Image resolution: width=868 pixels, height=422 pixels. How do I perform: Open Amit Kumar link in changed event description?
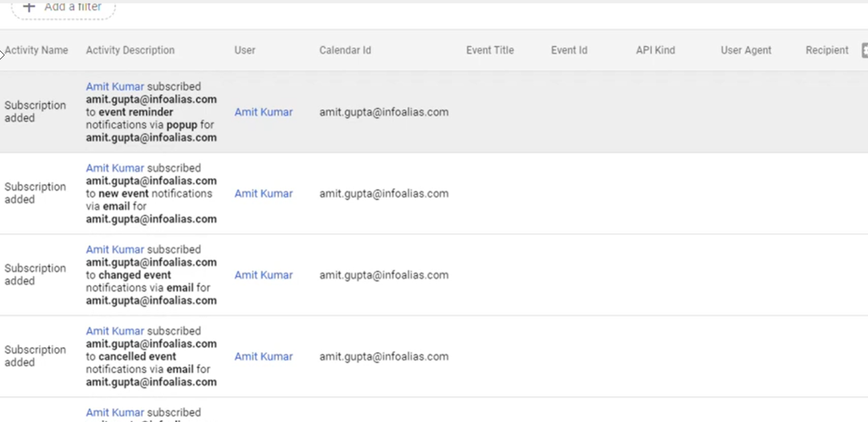click(115, 249)
